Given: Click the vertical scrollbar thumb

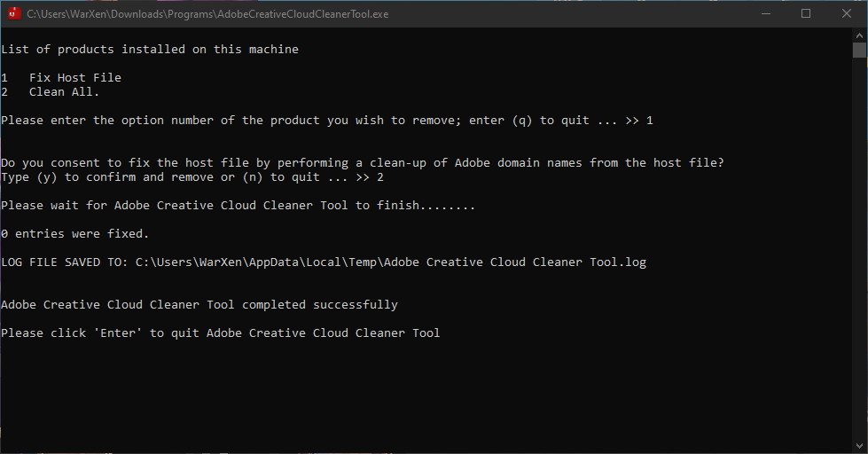Looking at the screenshot, I should click(859, 50).
